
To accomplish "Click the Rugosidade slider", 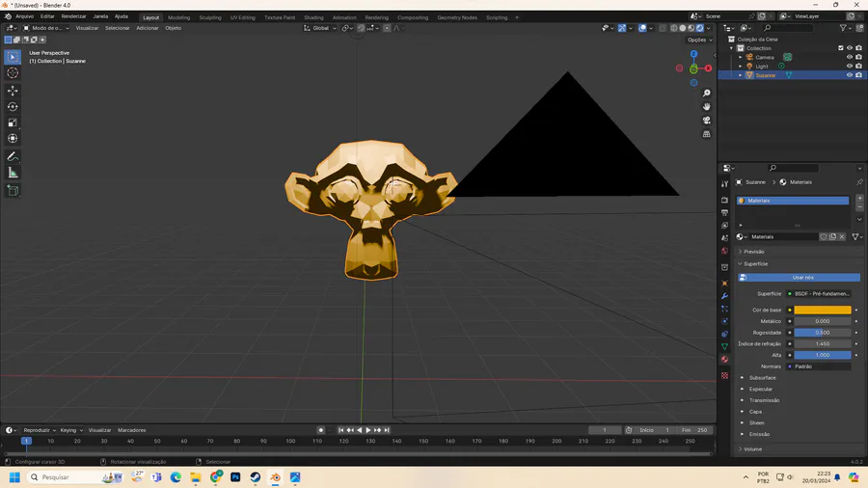I will [x=823, y=333].
